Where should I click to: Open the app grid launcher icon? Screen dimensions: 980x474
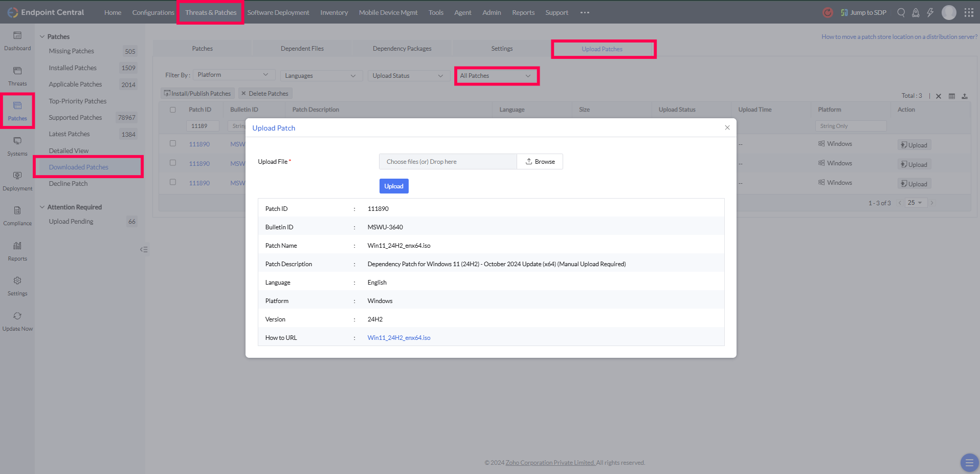[969, 12]
